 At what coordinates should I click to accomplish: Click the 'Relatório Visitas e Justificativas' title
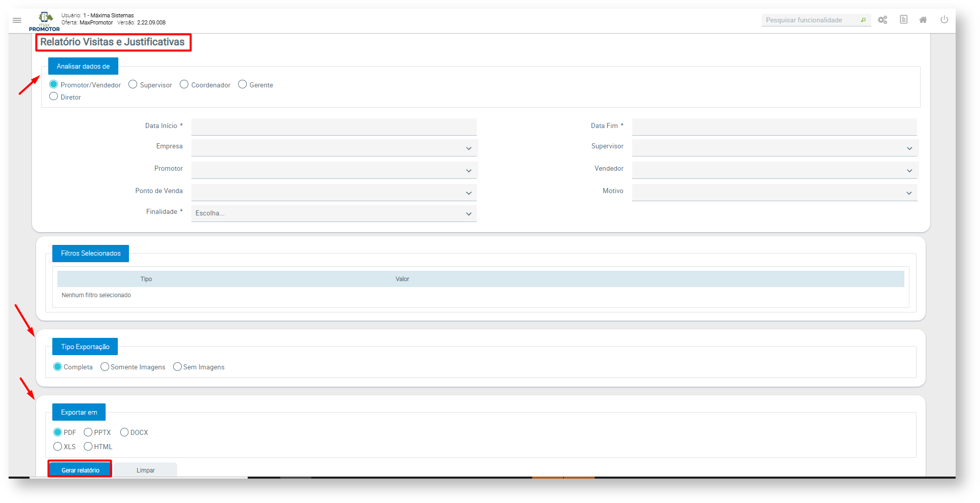click(113, 42)
